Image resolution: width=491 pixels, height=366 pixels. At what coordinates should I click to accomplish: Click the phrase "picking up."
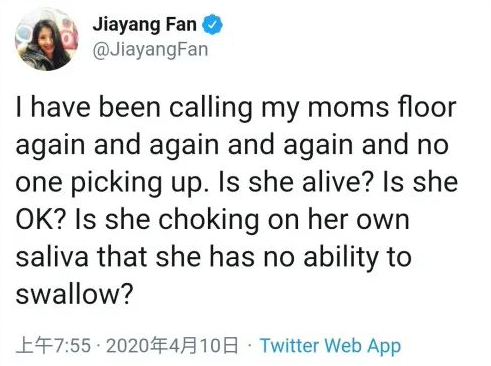141,183
